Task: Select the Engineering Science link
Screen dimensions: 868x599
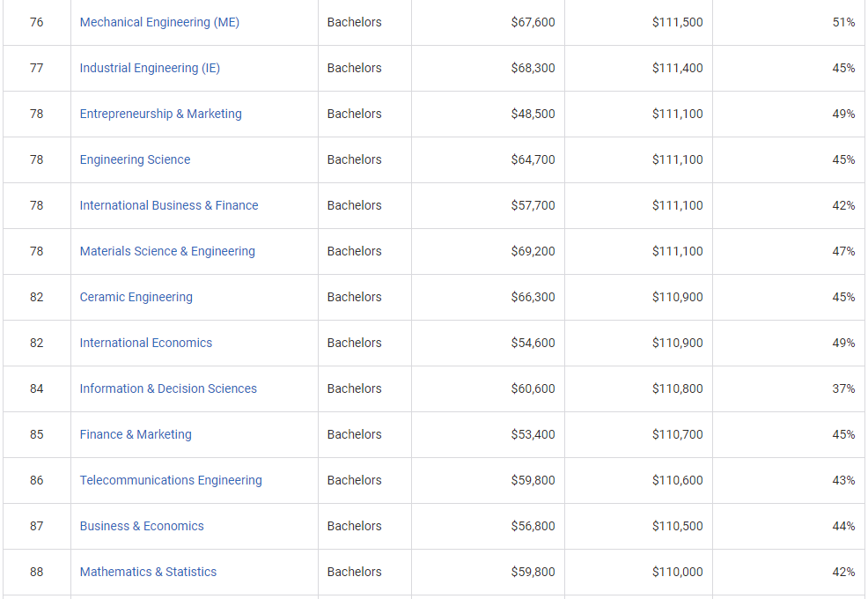Action: [x=135, y=159]
